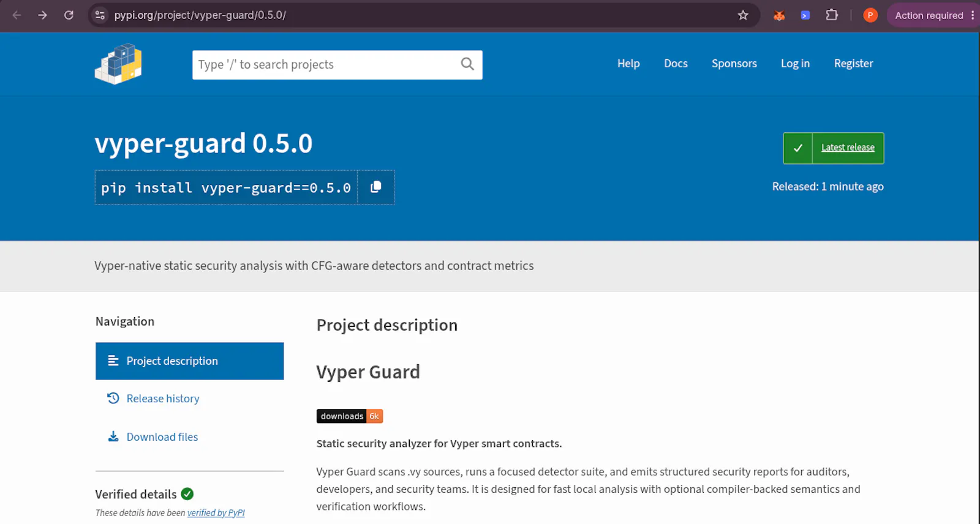The image size is (980, 524).
Task: Follow the verified by PyPI link
Action: tap(216, 513)
